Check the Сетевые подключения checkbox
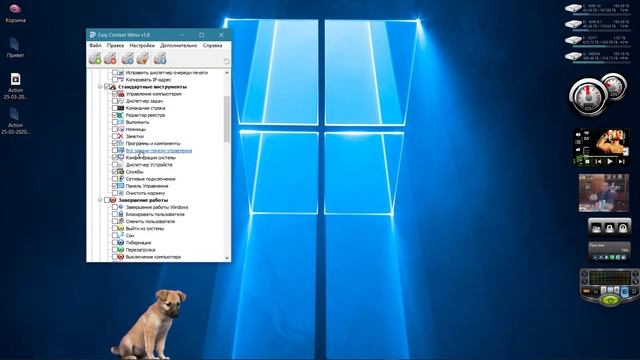Screen dimensions: 640x360 [115, 179]
